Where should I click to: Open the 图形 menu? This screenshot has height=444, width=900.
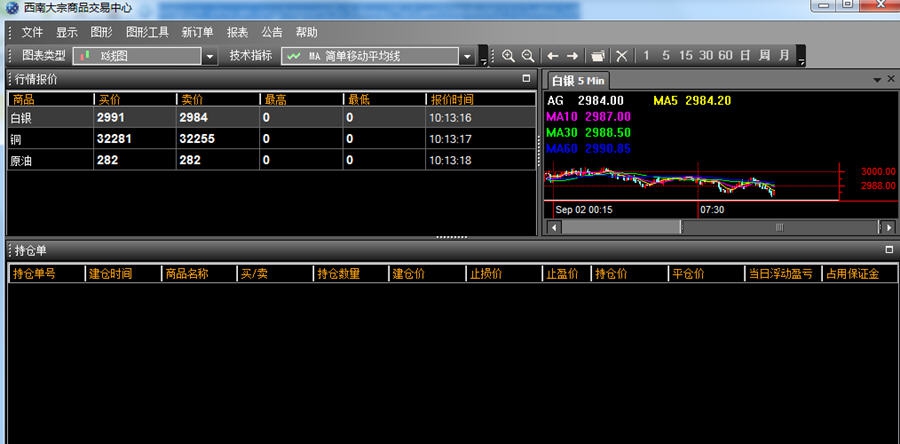click(102, 32)
